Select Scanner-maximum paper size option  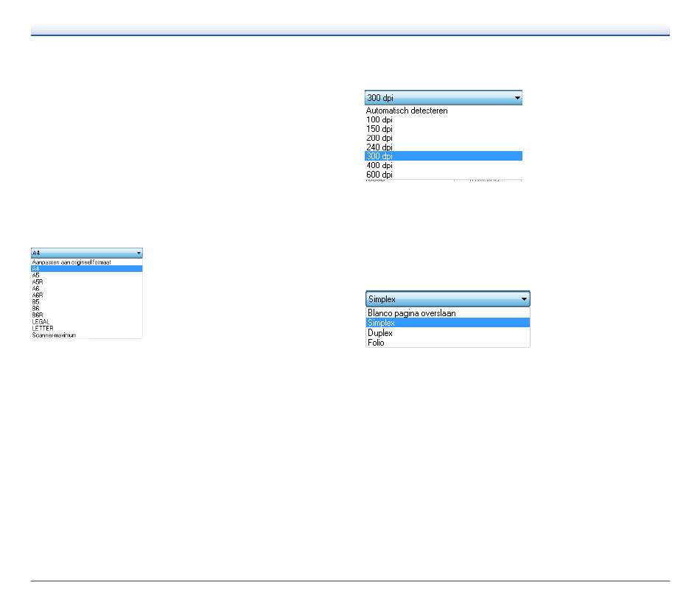pyautogui.click(x=54, y=335)
